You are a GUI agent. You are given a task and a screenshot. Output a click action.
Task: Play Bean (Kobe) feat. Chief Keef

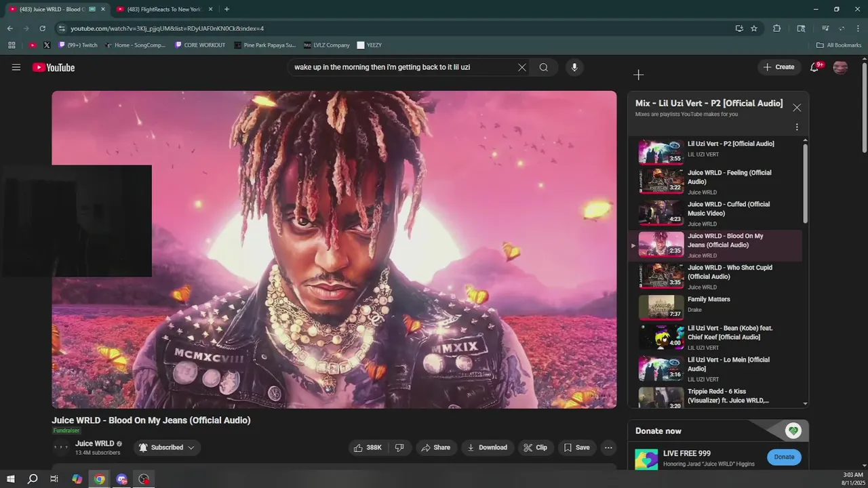tap(715, 337)
